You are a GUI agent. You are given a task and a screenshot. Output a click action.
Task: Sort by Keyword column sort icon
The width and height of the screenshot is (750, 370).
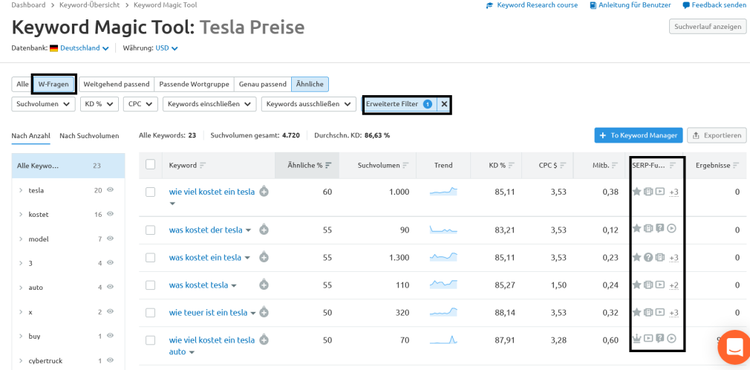(x=203, y=165)
